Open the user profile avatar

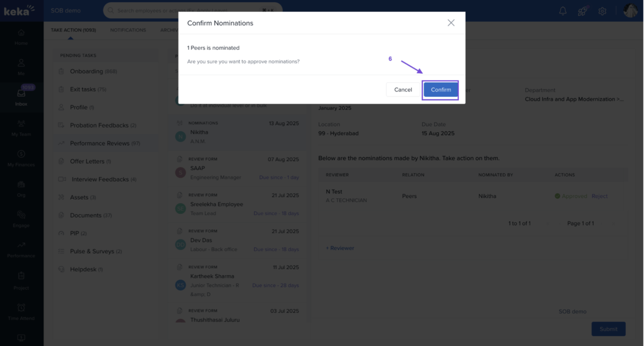pos(630,11)
